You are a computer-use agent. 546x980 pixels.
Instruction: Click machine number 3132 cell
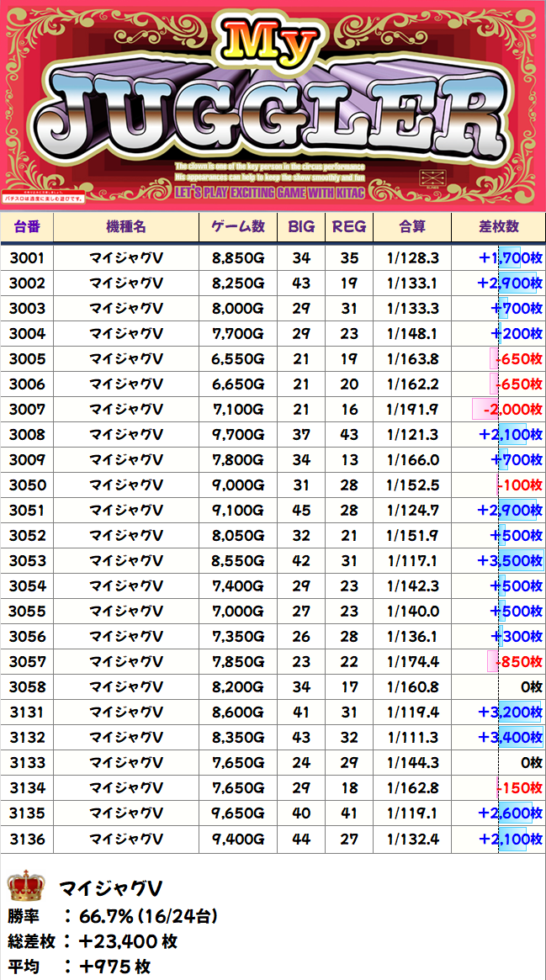pyautogui.click(x=27, y=738)
